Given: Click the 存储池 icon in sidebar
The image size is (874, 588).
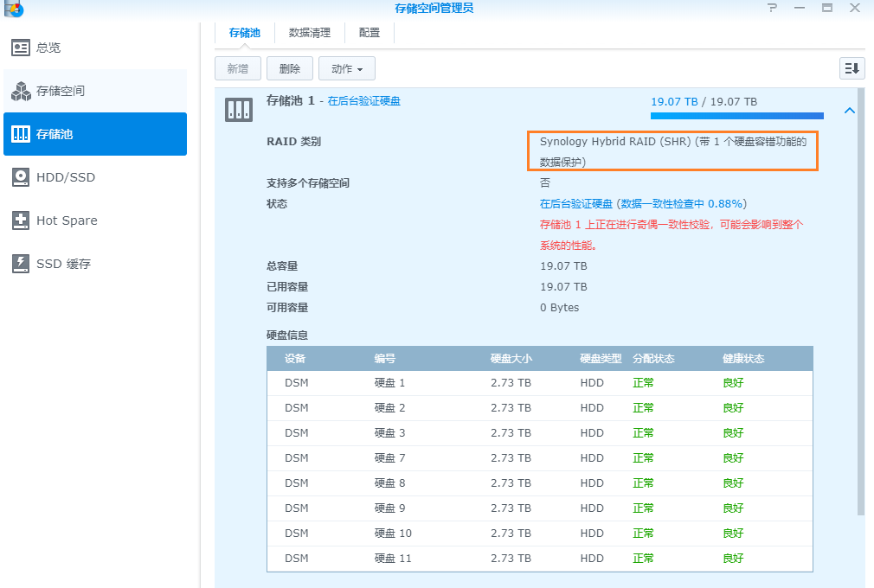Looking at the screenshot, I should (21, 134).
